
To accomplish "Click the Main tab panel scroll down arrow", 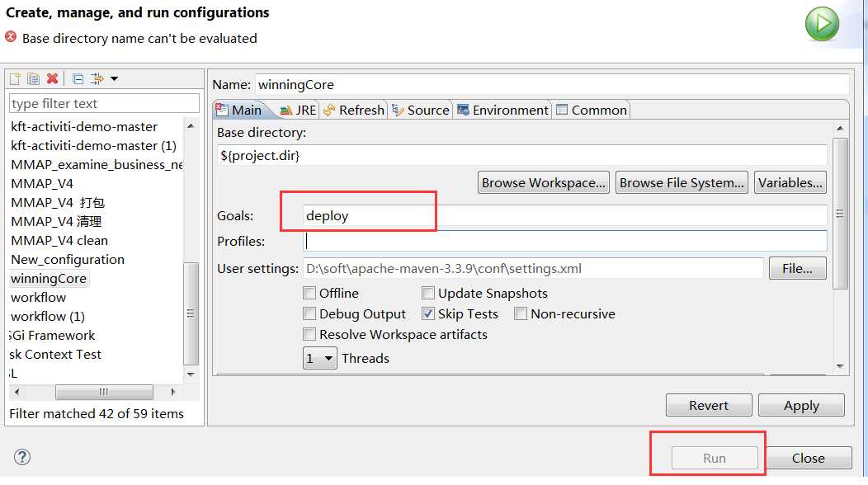I will (840, 366).
